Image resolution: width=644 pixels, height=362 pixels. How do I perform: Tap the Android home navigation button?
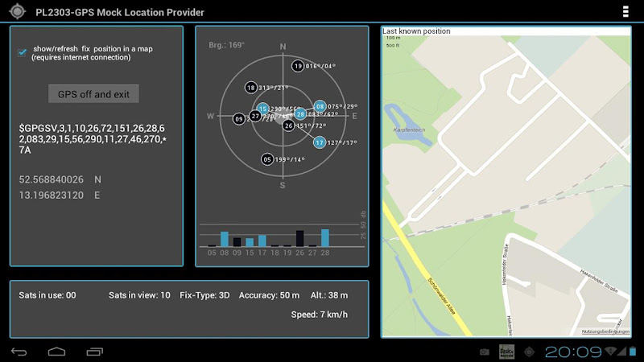(x=56, y=352)
